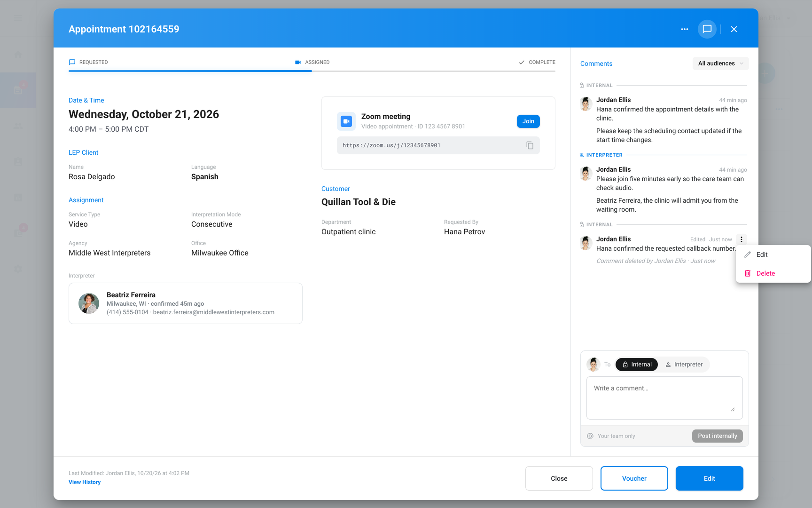Click Jordan Ellis avatar in first internal comment
Image resolution: width=812 pixels, height=508 pixels.
[586, 104]
